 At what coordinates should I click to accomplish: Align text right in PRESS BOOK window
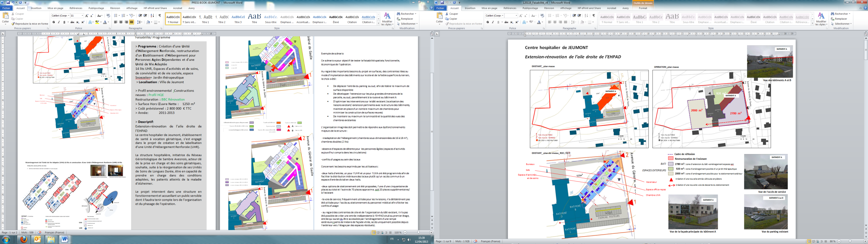tap(126, 22)
